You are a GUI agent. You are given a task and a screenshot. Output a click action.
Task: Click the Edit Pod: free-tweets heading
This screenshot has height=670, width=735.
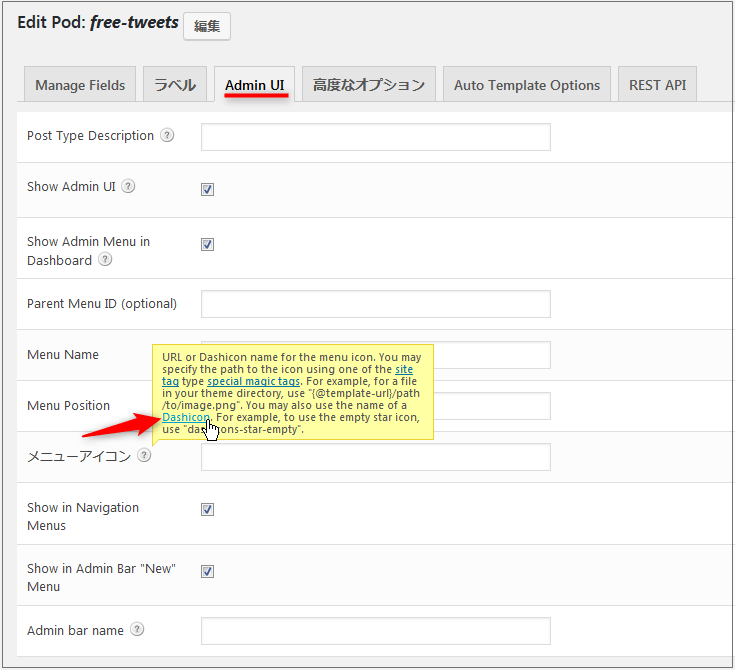point(98,23)
